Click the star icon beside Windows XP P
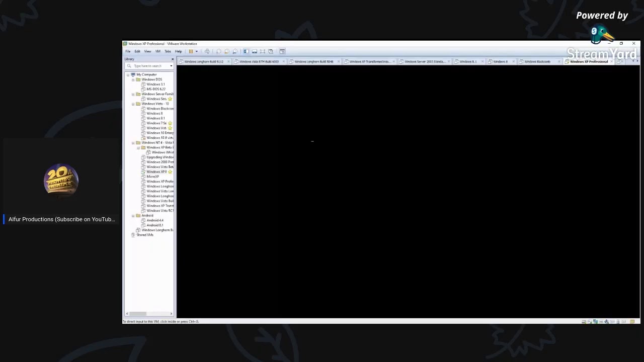644x362 pixels. 170,172
